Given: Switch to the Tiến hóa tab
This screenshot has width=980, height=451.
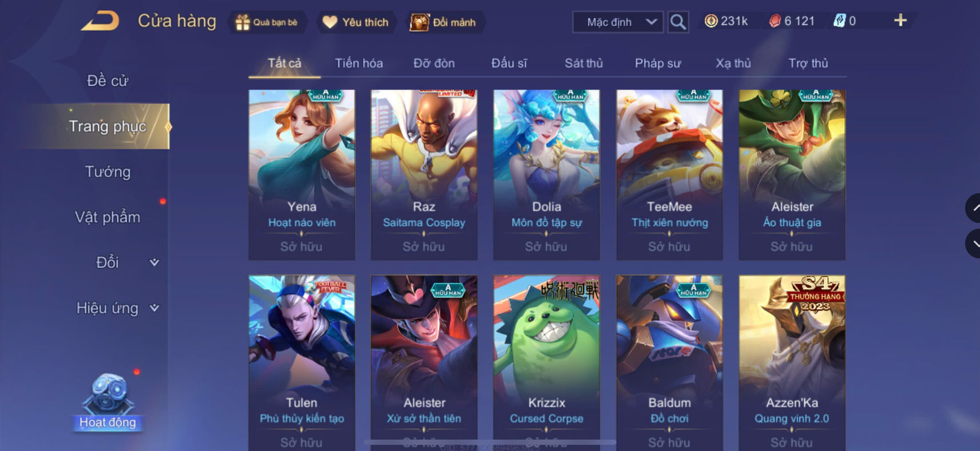Looking at the screenshot, I should point(359,63).
